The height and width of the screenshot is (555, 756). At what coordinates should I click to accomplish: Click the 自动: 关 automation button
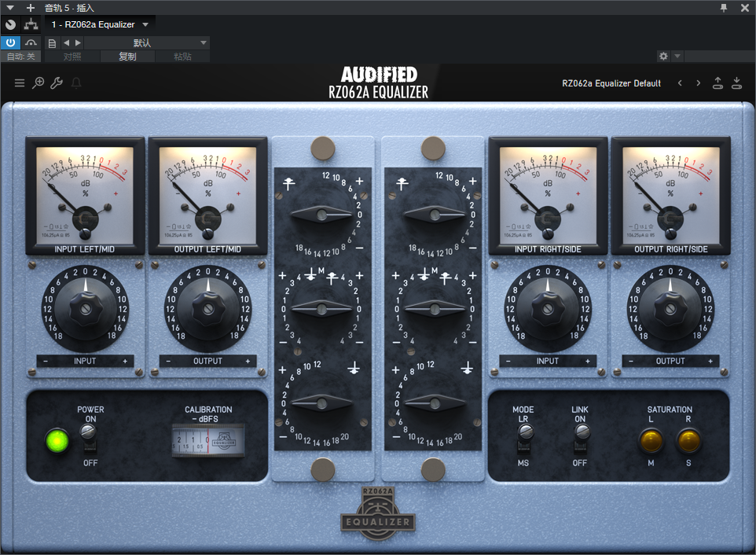click(21, 57)
